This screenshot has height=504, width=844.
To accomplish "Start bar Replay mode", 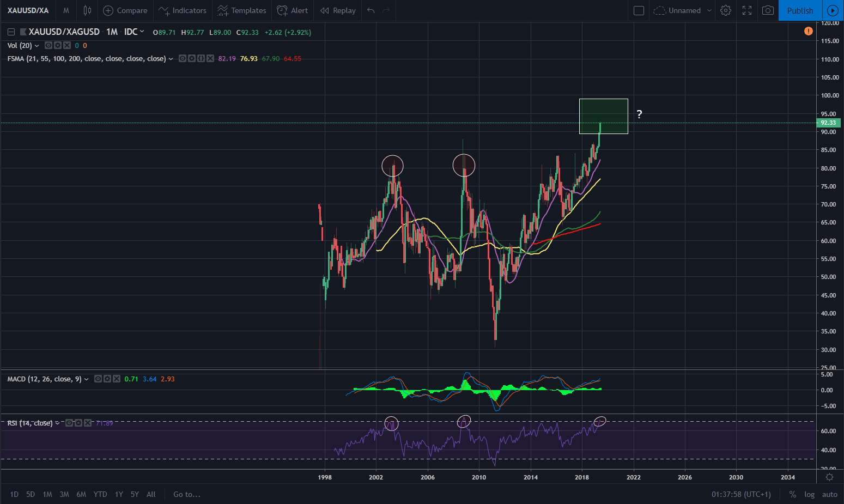I will pyautogui.click(x=338, y=10).
